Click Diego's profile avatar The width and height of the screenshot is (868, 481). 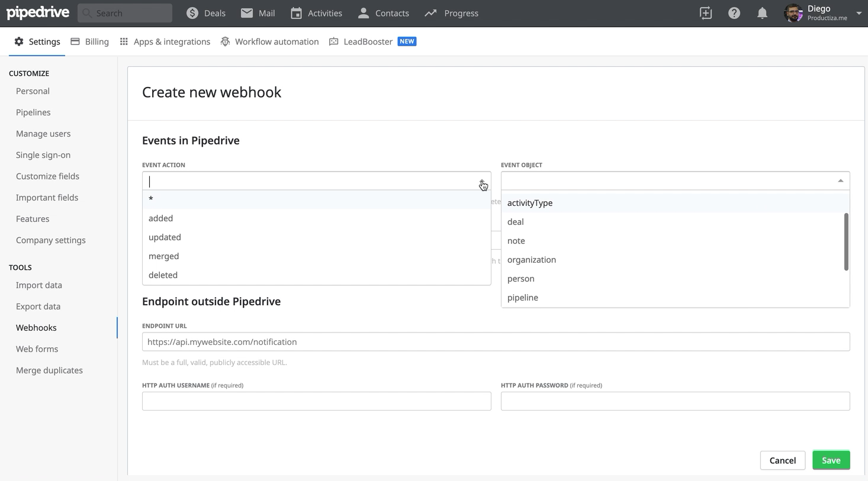pos(793,13)
